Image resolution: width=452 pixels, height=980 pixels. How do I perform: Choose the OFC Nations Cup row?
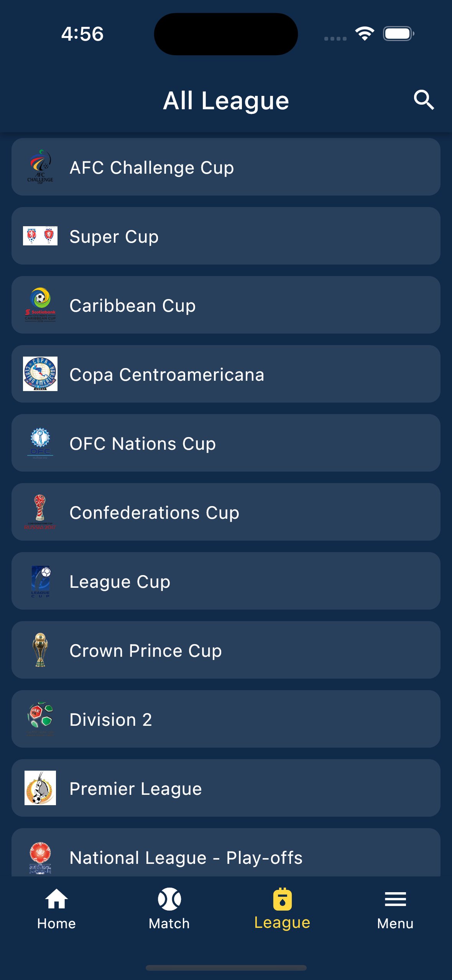(226, 443)
